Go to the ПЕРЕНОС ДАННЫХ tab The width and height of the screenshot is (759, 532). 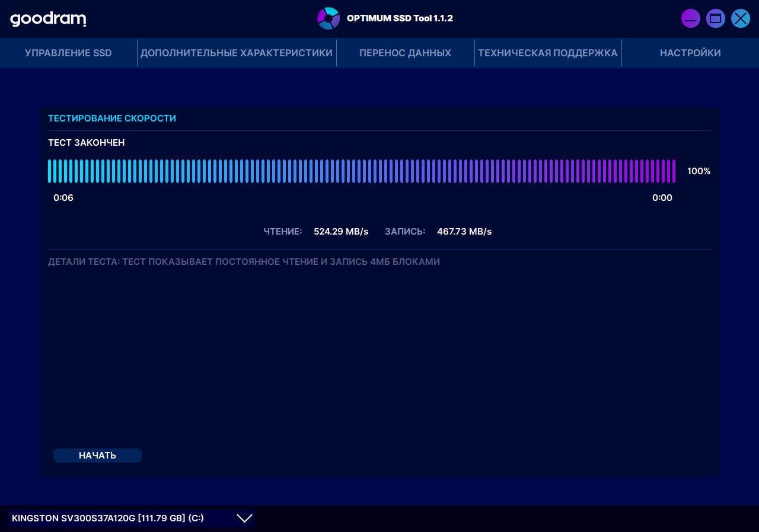[406, 53]
